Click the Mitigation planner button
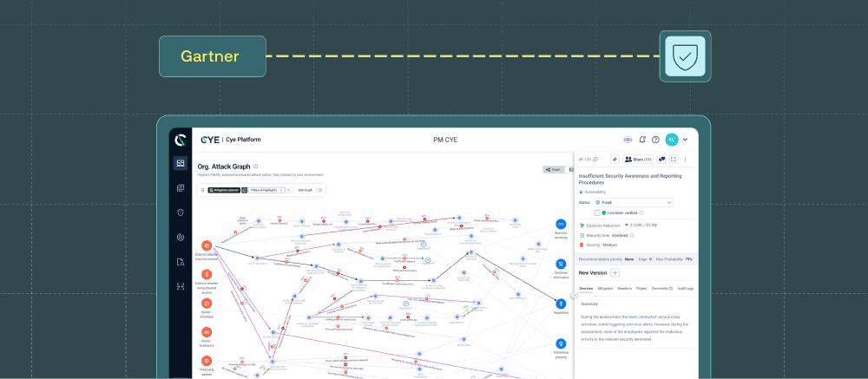Viewport: 868px width, 379px height. coord(224,190)
